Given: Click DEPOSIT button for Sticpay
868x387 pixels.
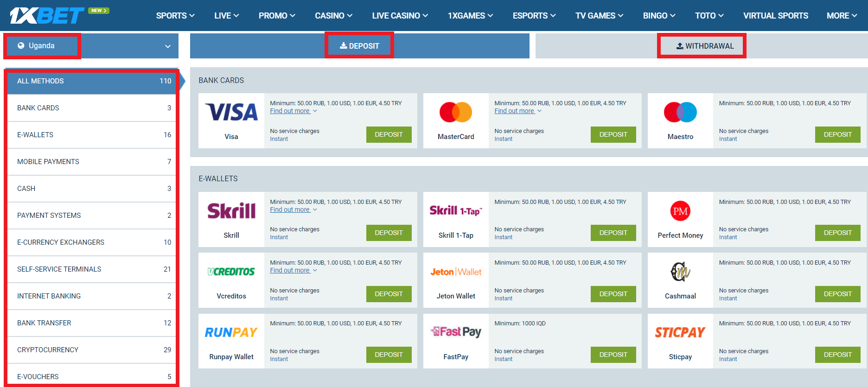Looking at the screenshot, I should coord(837,355).
